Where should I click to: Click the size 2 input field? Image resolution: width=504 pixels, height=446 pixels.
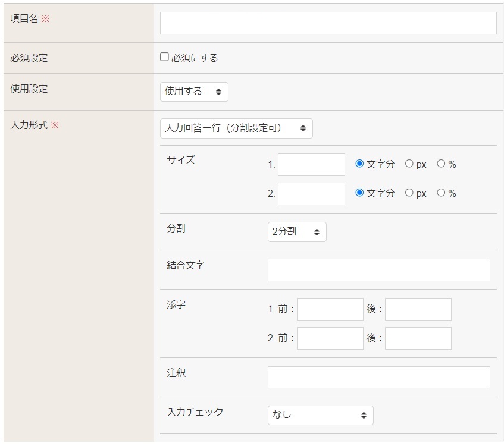pos(311,194)
